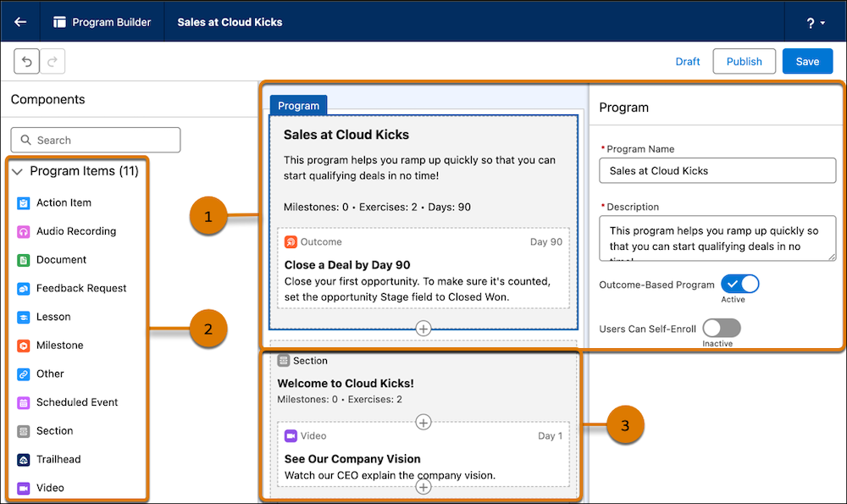Select the Program tab label
This screenshot has width=847, height=504.
299,105
